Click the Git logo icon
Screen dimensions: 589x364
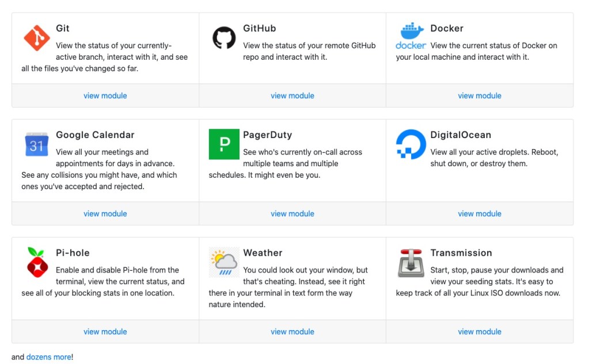(x=37, y=38)
